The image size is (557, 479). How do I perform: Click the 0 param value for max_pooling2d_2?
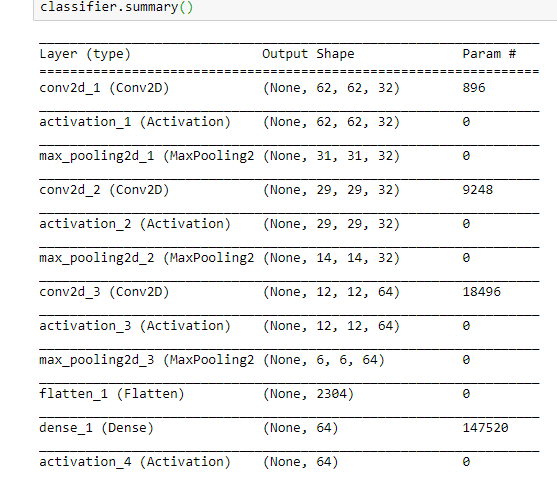466,258
